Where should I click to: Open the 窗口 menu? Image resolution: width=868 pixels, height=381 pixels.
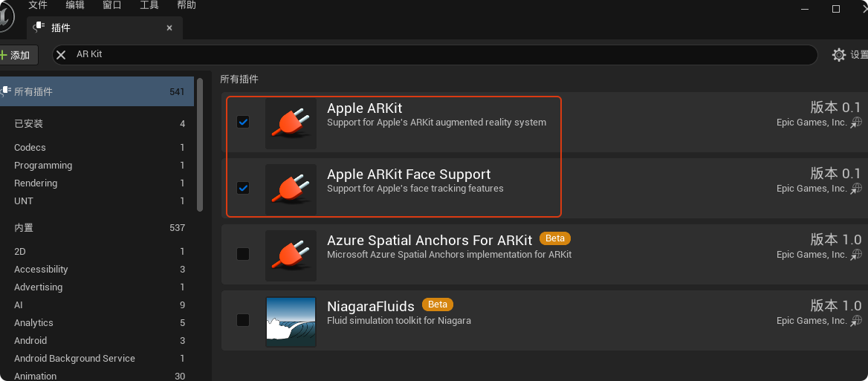[x=112, y=5]
